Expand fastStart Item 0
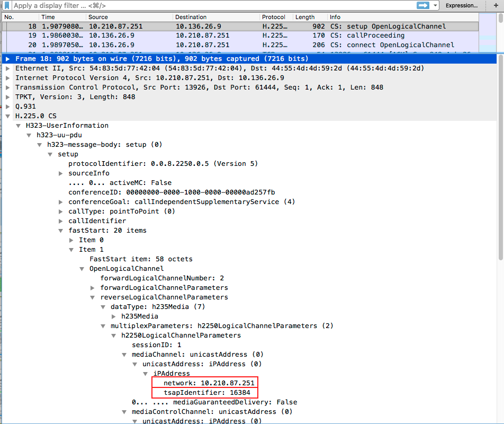The height and width of the screenshot is (424, 504). click(71, 240)
